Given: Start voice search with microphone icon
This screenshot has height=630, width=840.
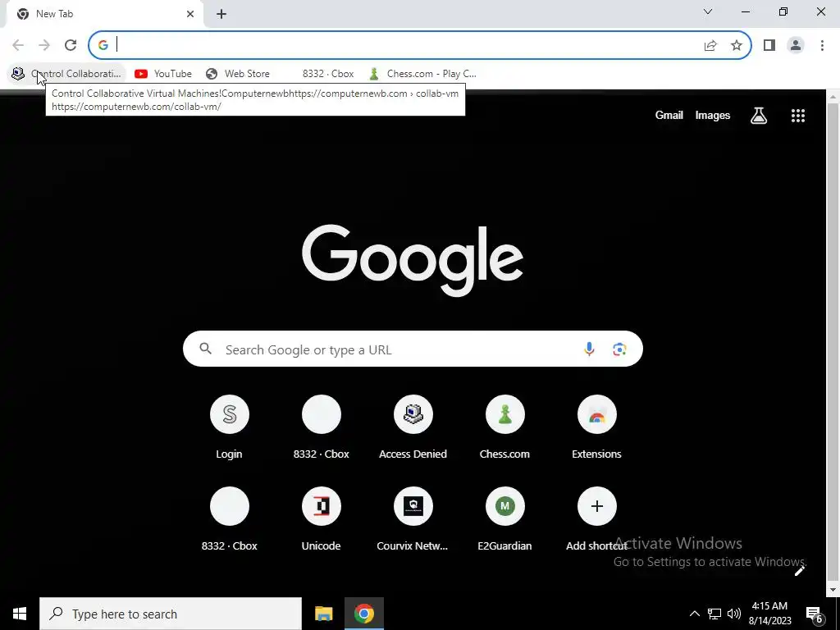Looking at the screenshot, I should (589, 349).
